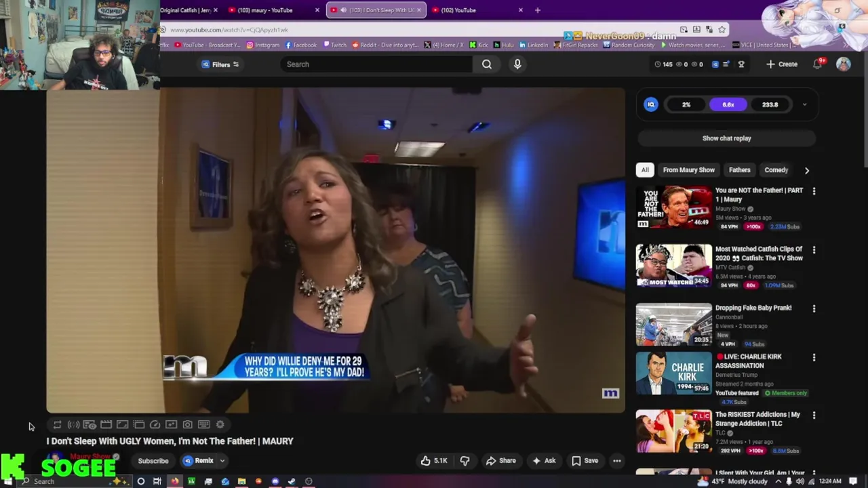Click Show chat replay

726,138
